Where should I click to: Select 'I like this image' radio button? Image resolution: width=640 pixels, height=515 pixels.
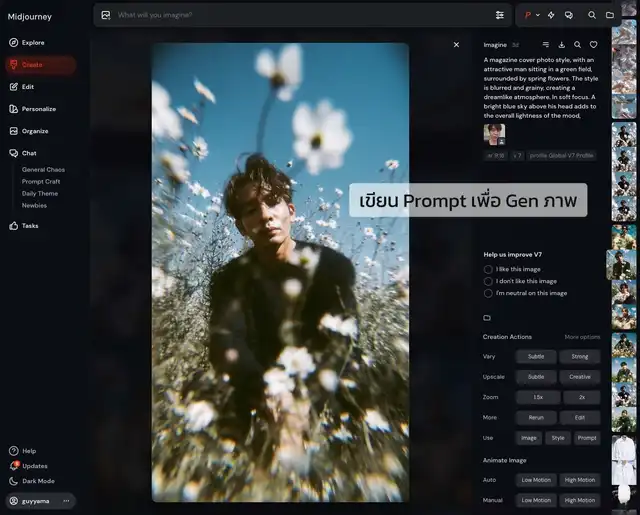[x=488, y=269]
